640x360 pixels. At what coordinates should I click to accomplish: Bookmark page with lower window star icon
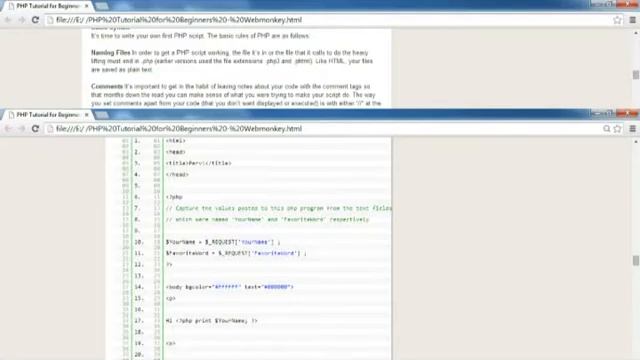[617, 129]
